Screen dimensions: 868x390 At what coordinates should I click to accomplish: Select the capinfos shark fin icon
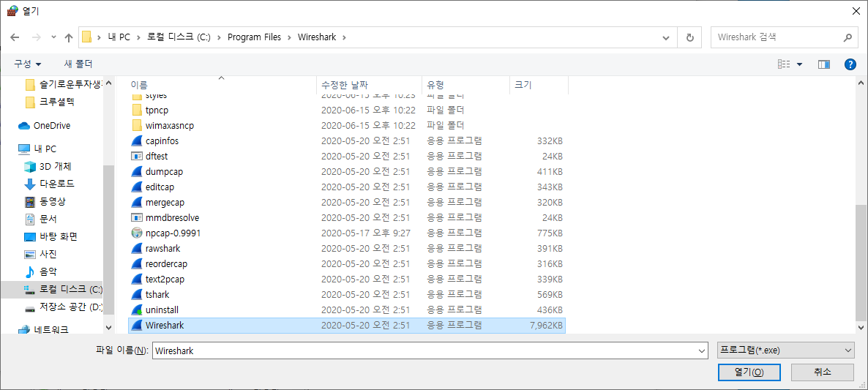coord(137,141)
